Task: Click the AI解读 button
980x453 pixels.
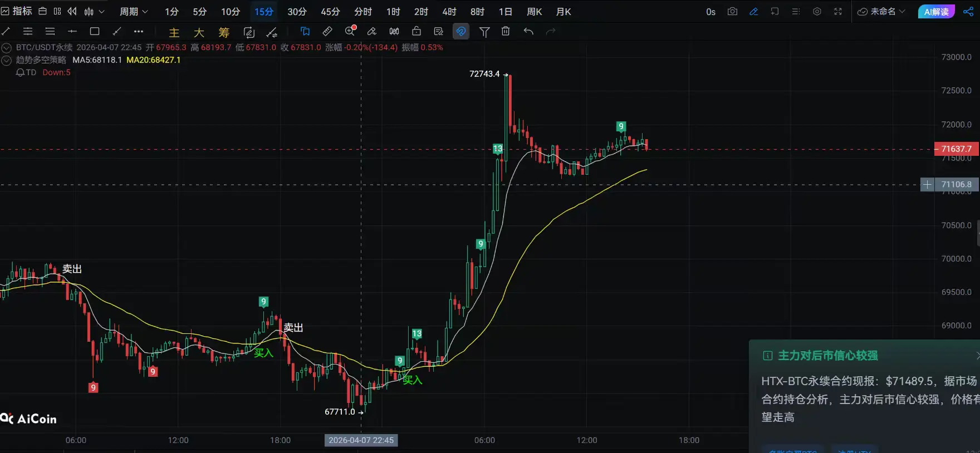Action: click(x=936, y=12)
